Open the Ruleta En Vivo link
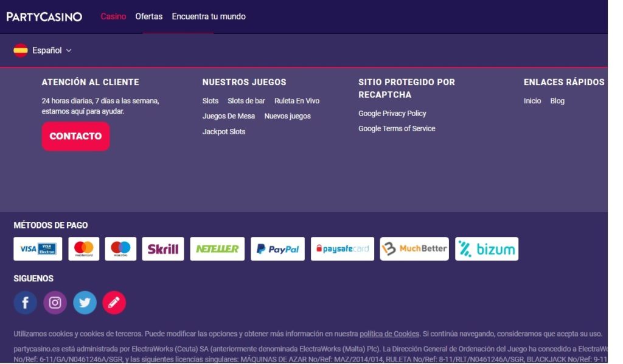The width and height of the screenshot is (623, 364). 297,101
